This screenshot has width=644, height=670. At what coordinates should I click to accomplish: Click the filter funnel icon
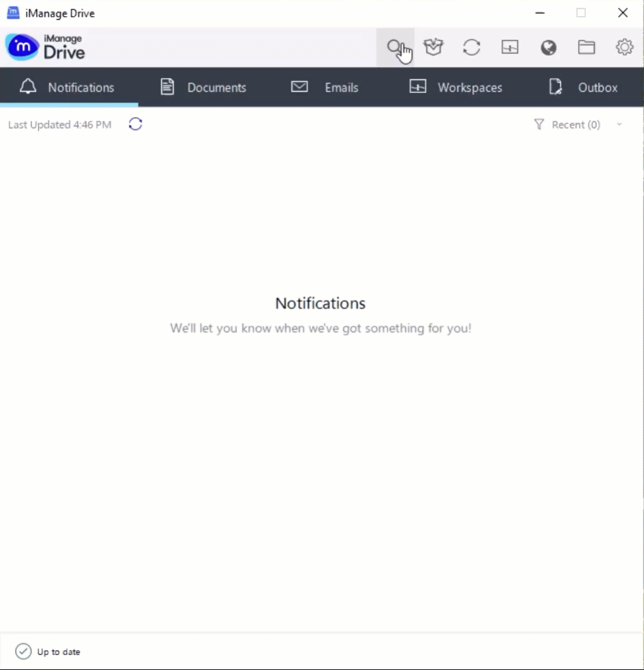(x=539, y=125)
